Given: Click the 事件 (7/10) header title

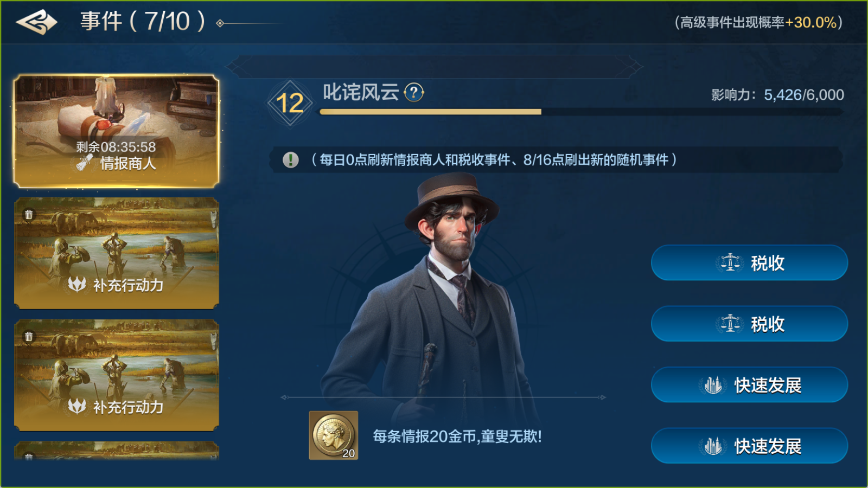Looking at the screenshot, I should pos(143,22).
